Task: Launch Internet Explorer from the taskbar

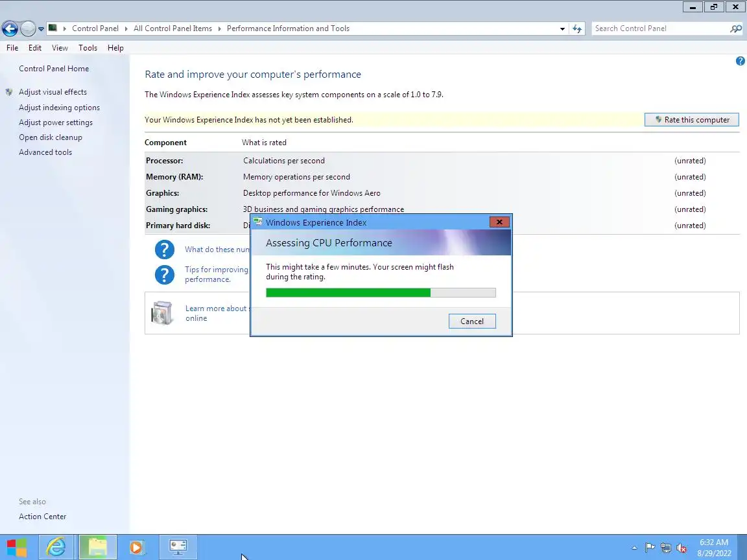Action: [x=56, y=547]
